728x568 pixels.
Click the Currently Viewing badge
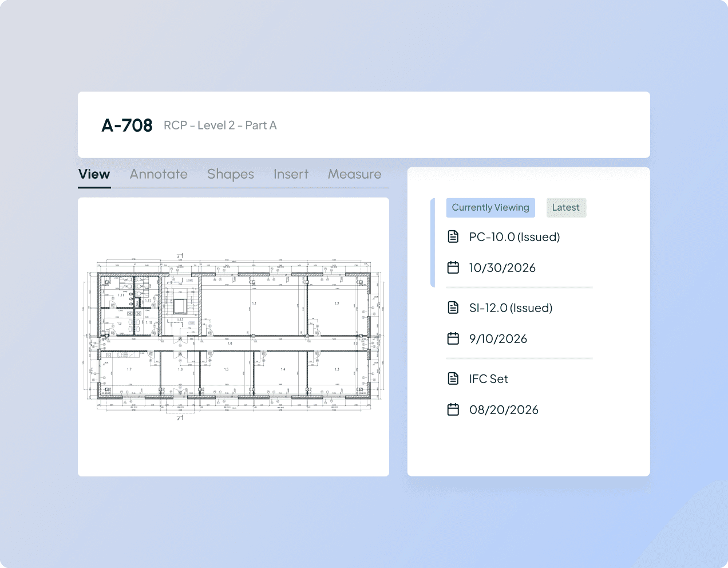pyautogui.click(x=490, y=207)
